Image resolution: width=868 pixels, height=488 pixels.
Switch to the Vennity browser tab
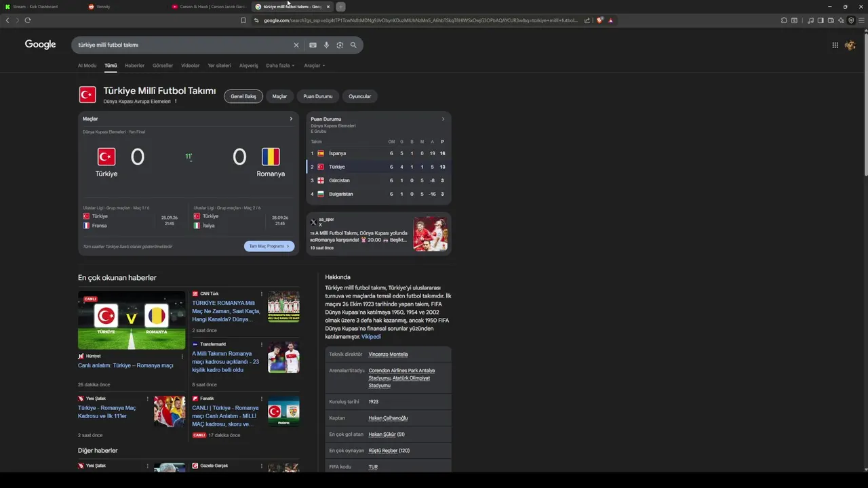pos(125,6)
